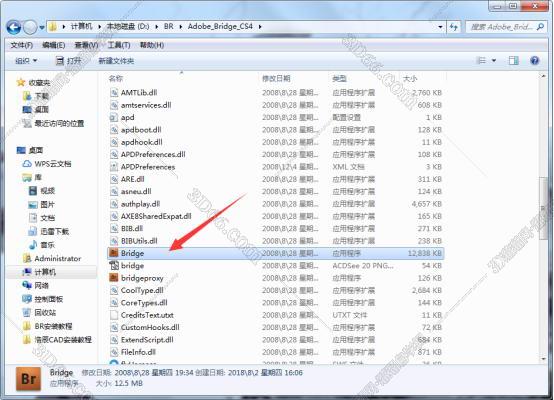Open 控制面板 in the sidebar

click(43, 299)
